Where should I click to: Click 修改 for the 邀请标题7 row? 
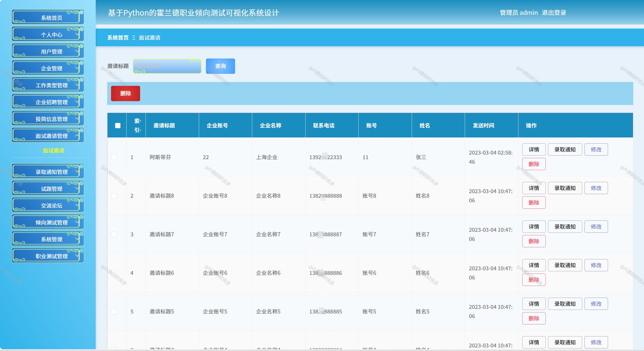596,227
